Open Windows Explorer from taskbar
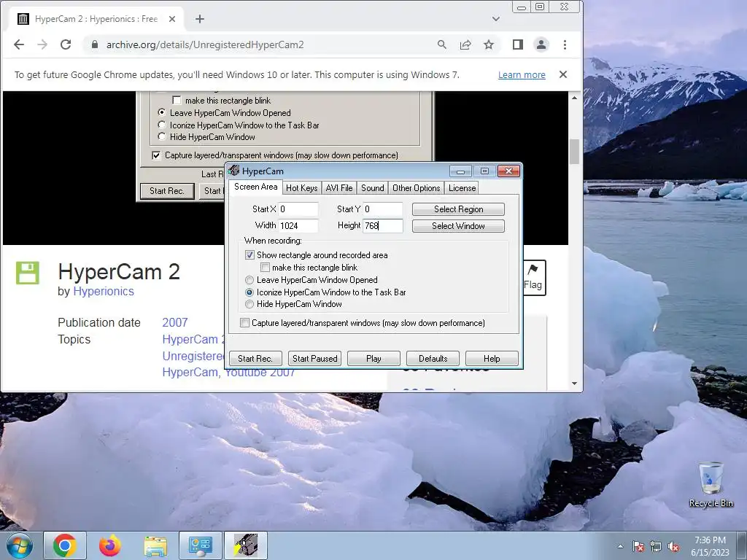 tap(155, 545)
